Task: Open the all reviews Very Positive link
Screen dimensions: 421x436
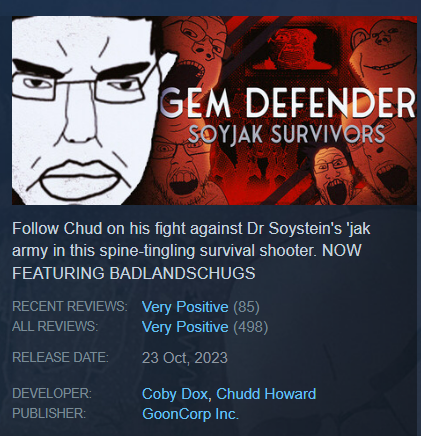Action: (185, 327)
